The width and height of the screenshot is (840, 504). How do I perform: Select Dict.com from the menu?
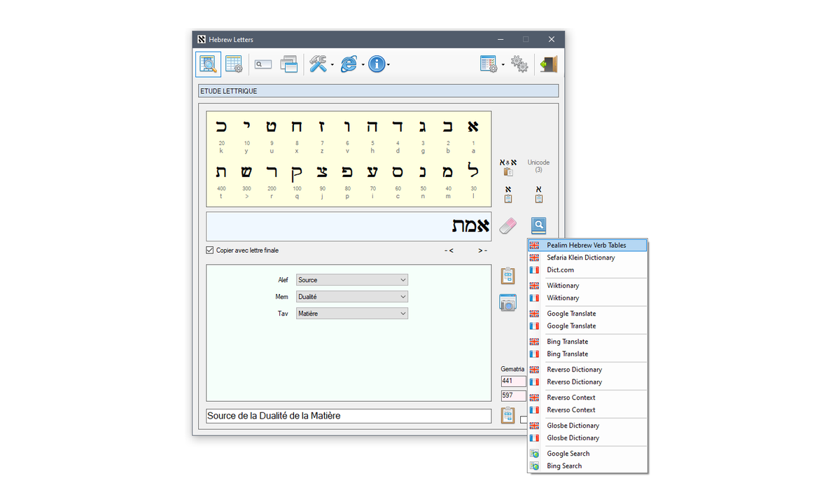pyautogui.click(x=587, y=270)
